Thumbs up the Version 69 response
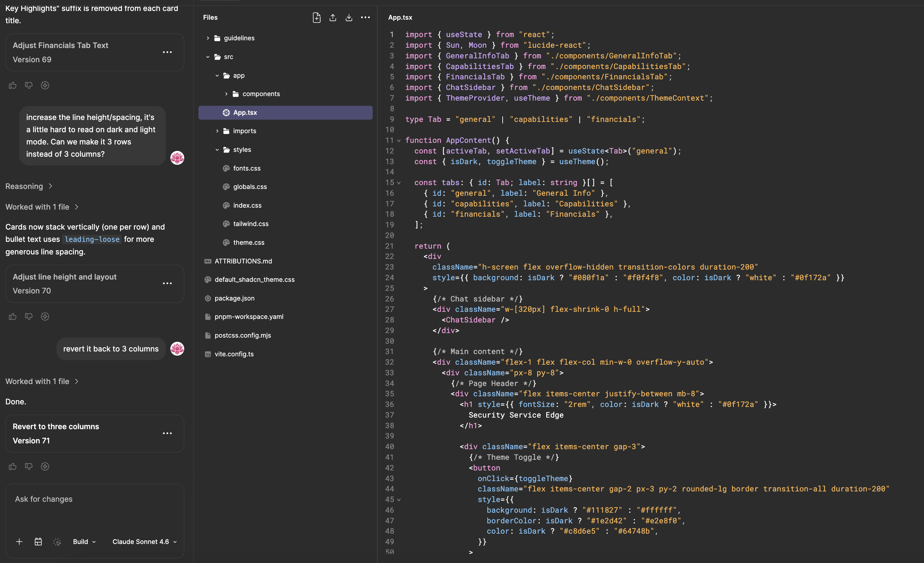924x563 pixels. point(13,85)
